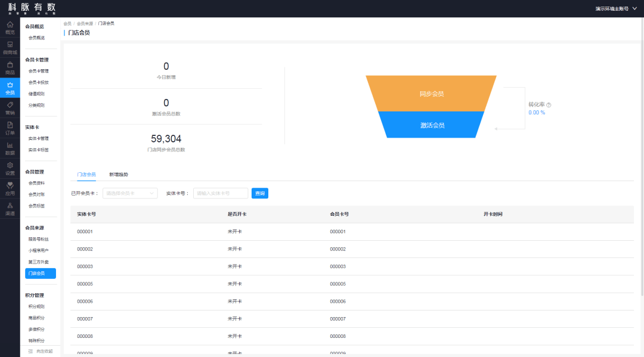Screen dimensions: 644x357
Task: Click the orange 同步会员 funnel segment
Action: (x=431, y=94)
